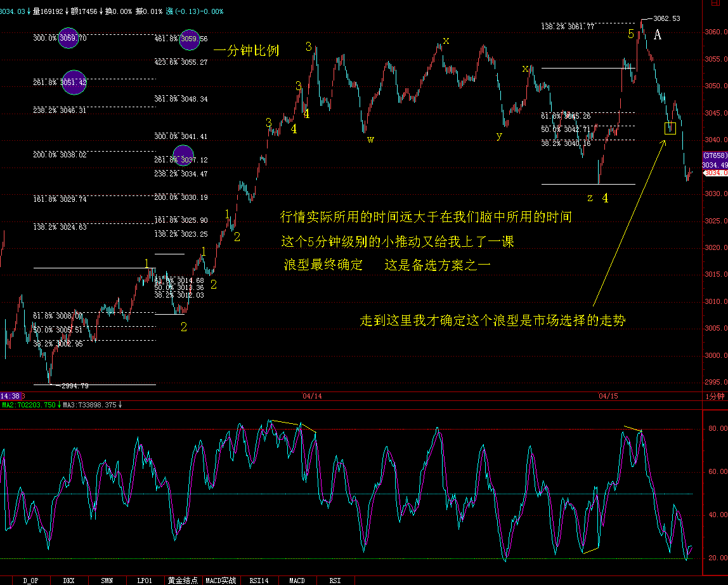Screen dimensions: 728x585
Task: Switch to the D_OP indicator tab
Action: pos(30,580)
